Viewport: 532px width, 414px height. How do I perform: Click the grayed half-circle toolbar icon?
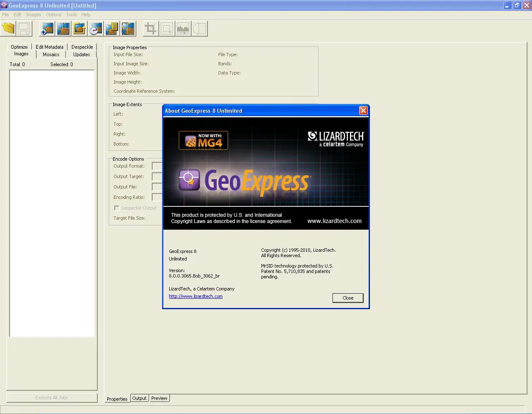click(x=199, y=29)
